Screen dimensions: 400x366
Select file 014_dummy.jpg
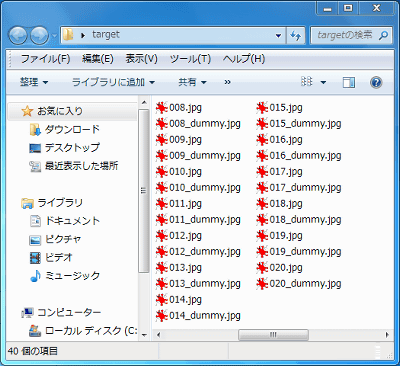[198, 316]
